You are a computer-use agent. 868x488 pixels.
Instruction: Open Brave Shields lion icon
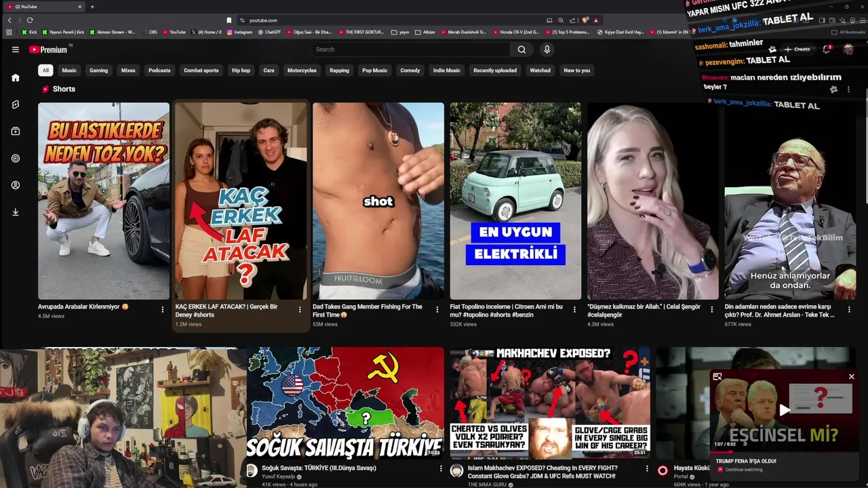[585, 20]
